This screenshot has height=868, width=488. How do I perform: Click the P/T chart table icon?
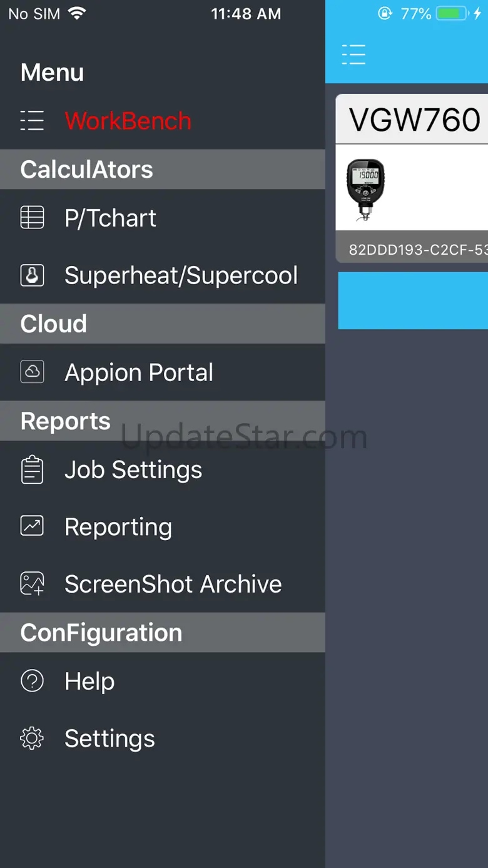[x=32, y=218]
